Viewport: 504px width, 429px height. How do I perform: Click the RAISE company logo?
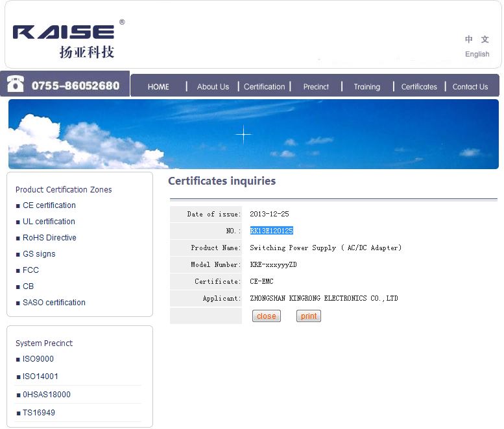pyautogui.click(x=64, y=40)
